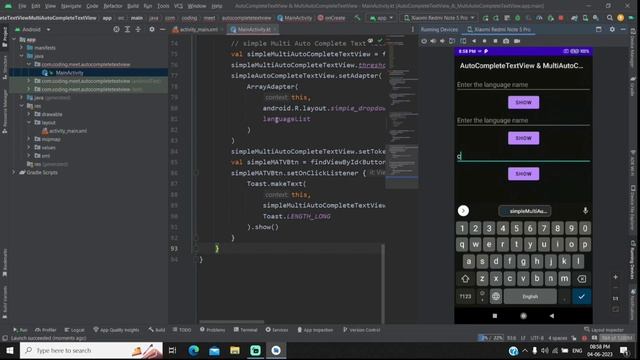Open the Terminal tool window
This screenshot has height=360, width=640.
pos(245,330)
